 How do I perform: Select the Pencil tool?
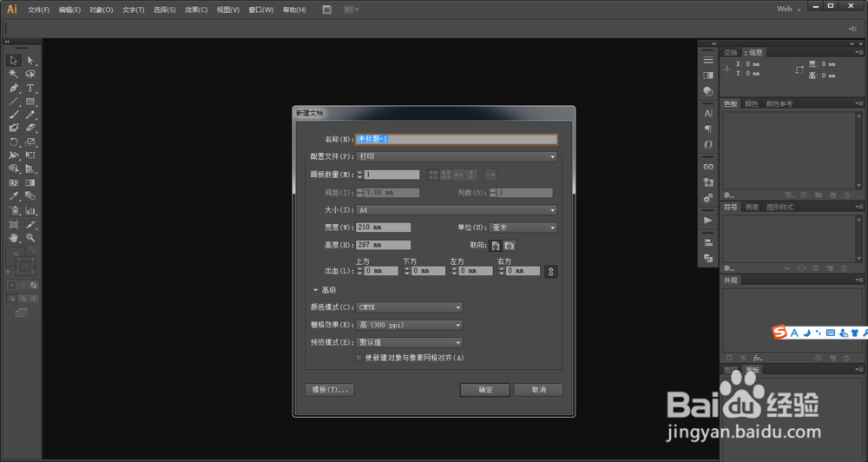click(x=30, y=115)
